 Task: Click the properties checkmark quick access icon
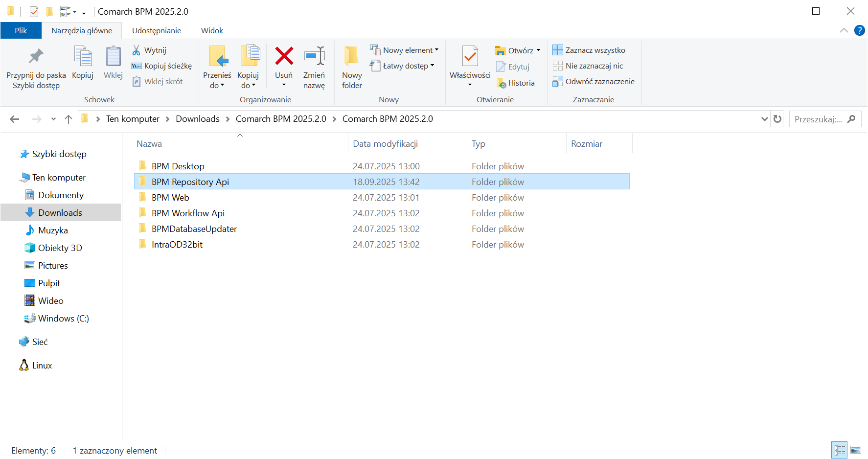pos(34,11)
